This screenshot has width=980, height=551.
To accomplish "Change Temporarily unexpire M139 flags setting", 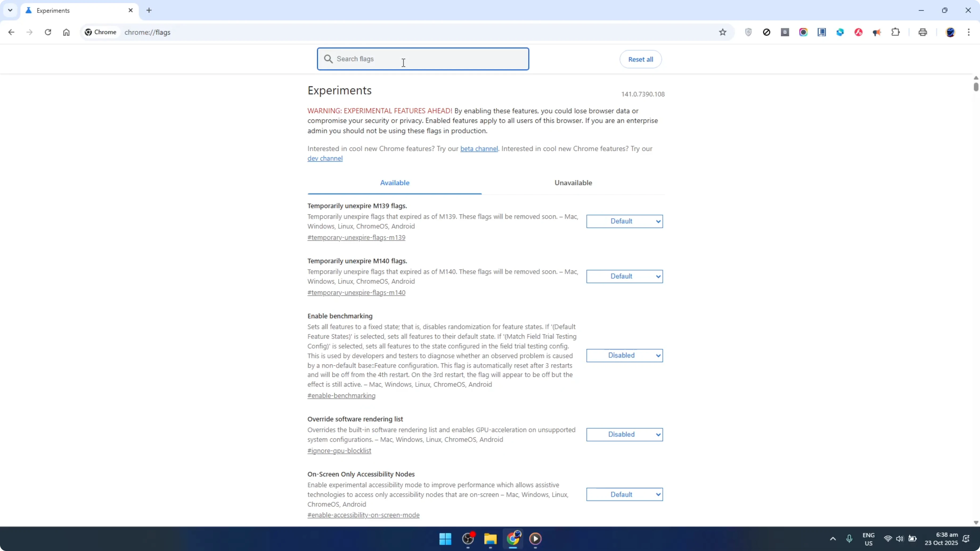I will (625, 221).
